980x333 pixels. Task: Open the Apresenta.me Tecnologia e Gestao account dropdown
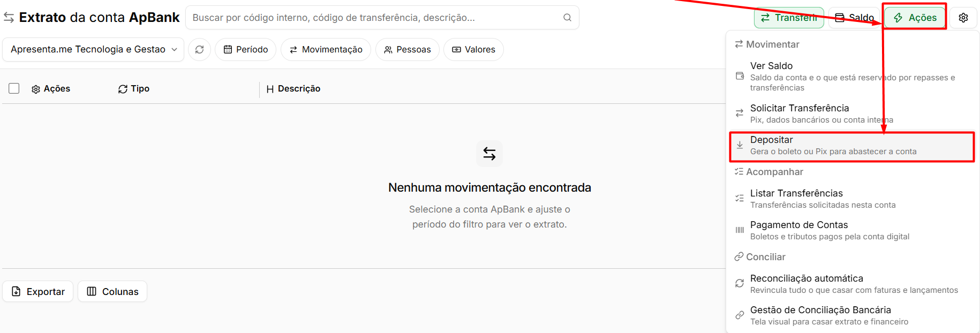click(93, 49)
